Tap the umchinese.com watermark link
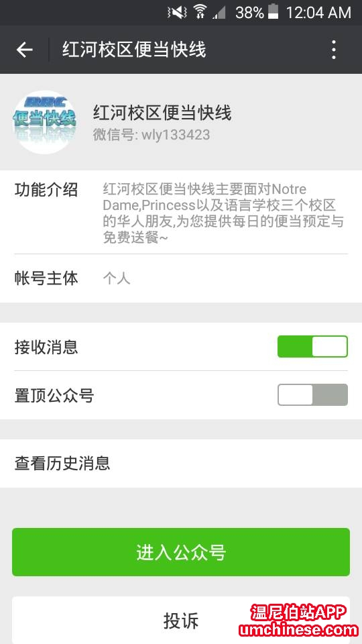 299,630
